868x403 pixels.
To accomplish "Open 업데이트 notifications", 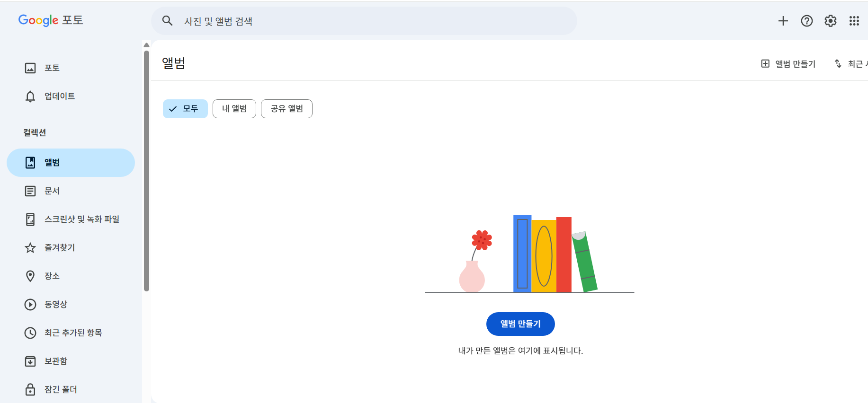I will (59, 96).
